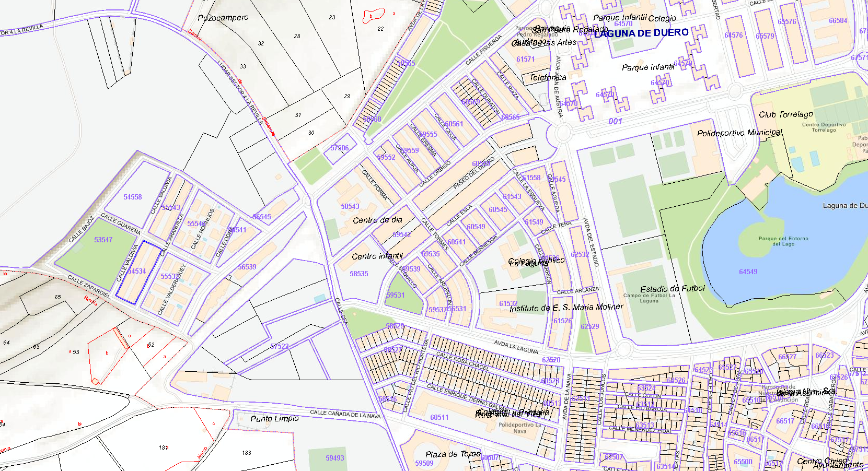
Task: Click the green parcel numbered 59493
Action: (x=335, y=458)
